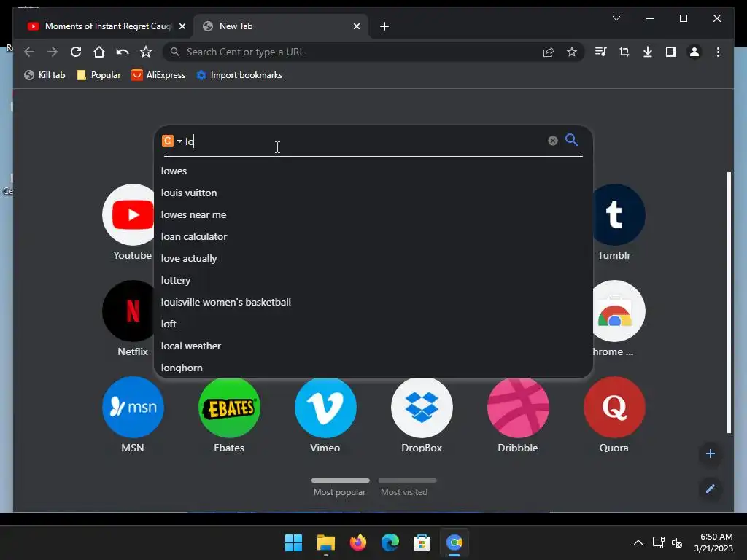Switch to the Most popular page

click(340, 487)
